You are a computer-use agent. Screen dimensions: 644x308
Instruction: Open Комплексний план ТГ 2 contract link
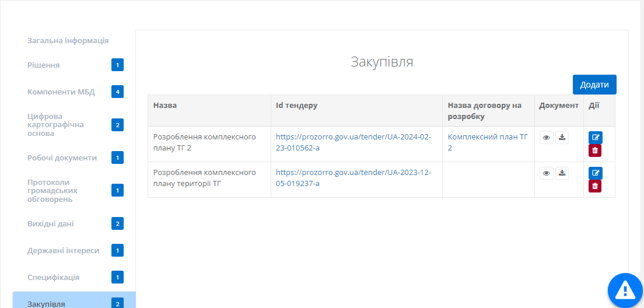(487, 142)
